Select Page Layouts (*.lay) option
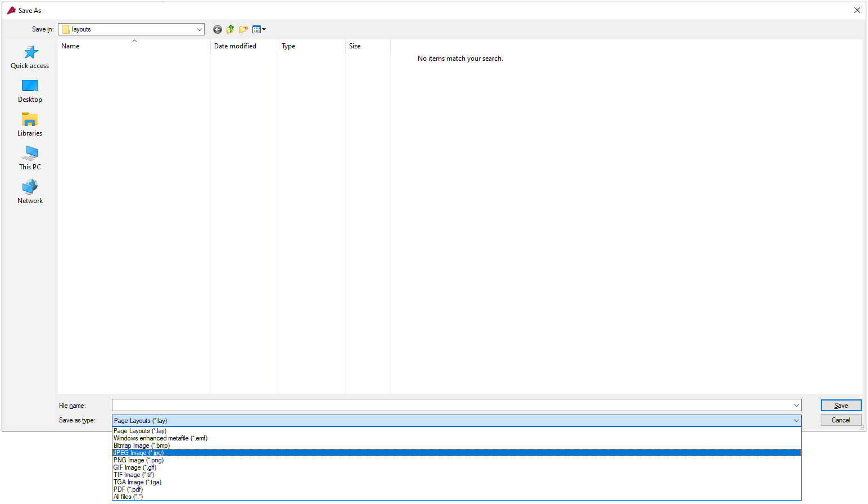 [456, 431]
